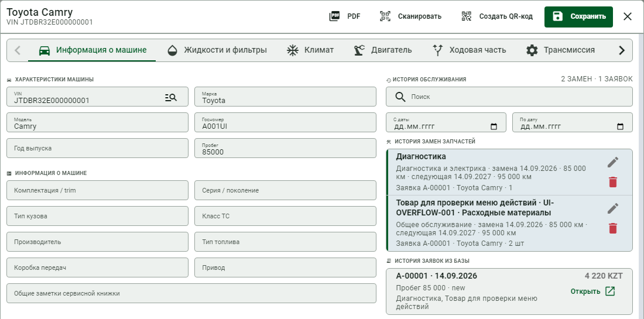Click the История замен запчастей header

(434, 141)
